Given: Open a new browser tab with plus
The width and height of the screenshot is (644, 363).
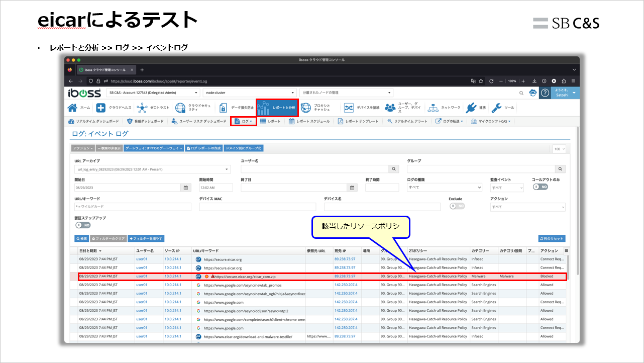Looking at the screenshot, I should click(142, 70).
